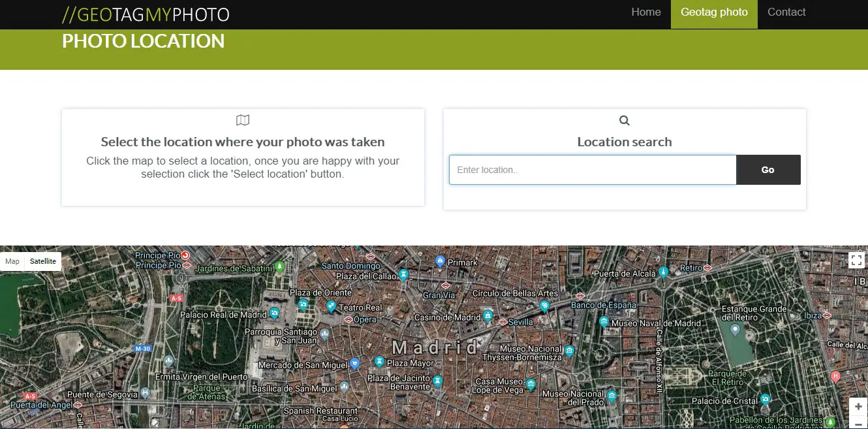Zoom out the map with minus button

point(858,423)
